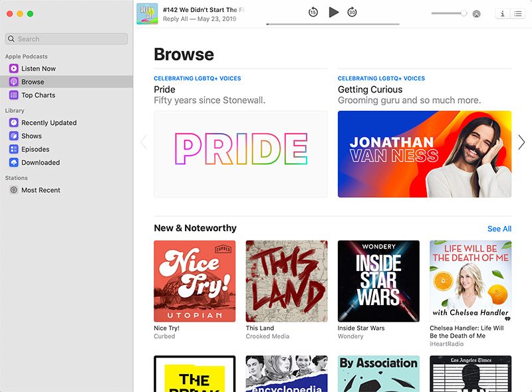Click the 'Getting Curious' heading

tap(370, 90)
